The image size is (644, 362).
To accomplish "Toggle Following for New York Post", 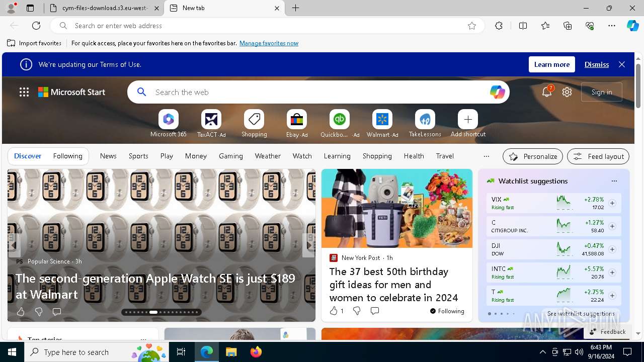I will click(x=447, y=311).
